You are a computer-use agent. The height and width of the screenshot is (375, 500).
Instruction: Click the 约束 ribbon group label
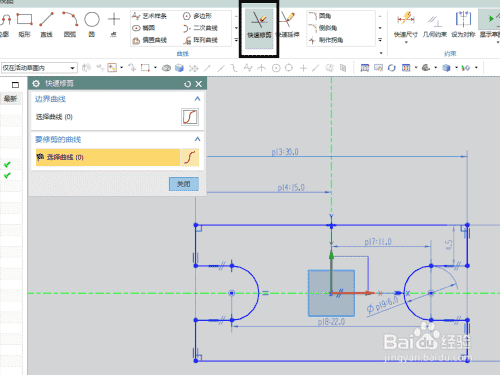point(450,54)
